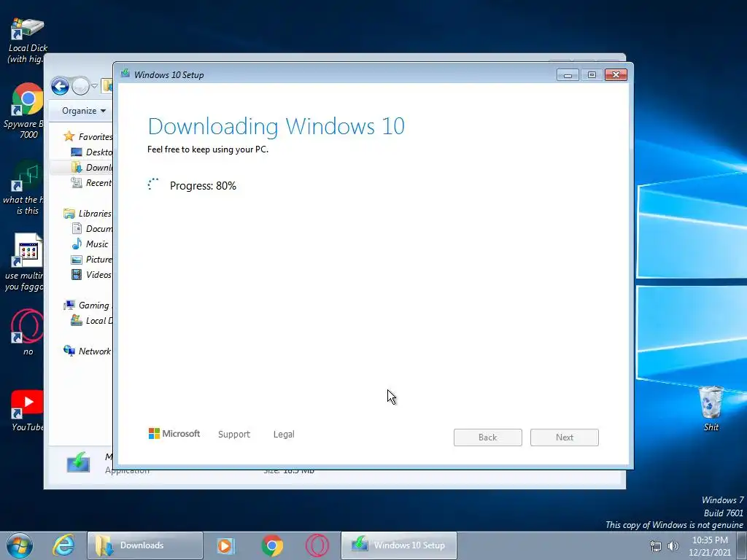Open the Videos library in the sidebar
747x560 pixels.
[x=91, y=274]
